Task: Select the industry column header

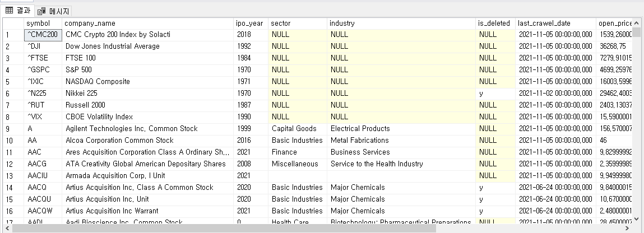Action: tap(401, 24)
